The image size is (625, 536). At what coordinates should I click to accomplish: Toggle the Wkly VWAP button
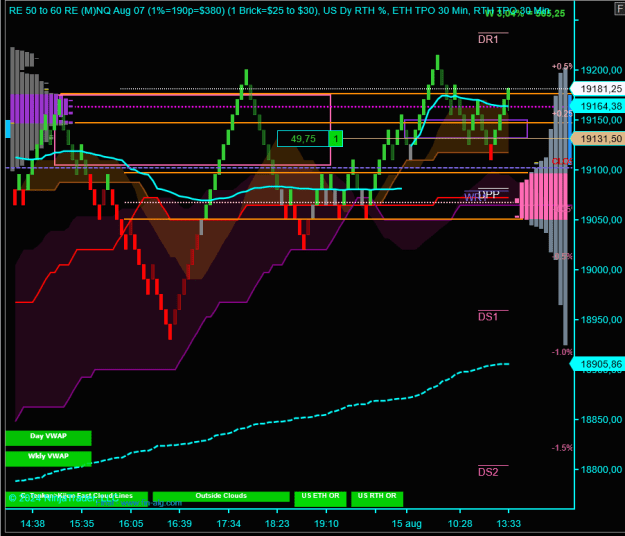coord(48,458)
